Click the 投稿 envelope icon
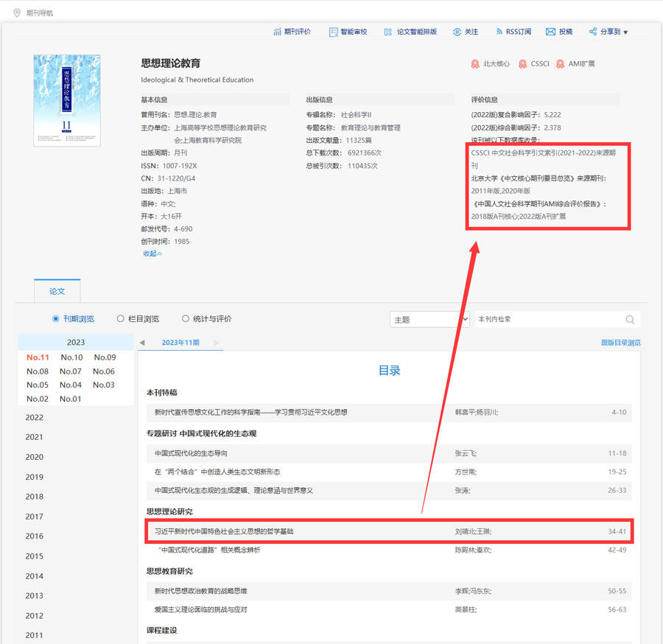Image resolution: width=663 pixels, height=644 pixels. tap(550, 32)
